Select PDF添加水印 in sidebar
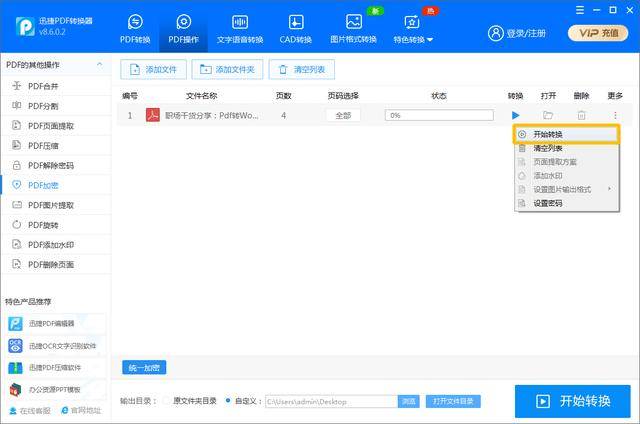640x424 pixels. [56, 244]
